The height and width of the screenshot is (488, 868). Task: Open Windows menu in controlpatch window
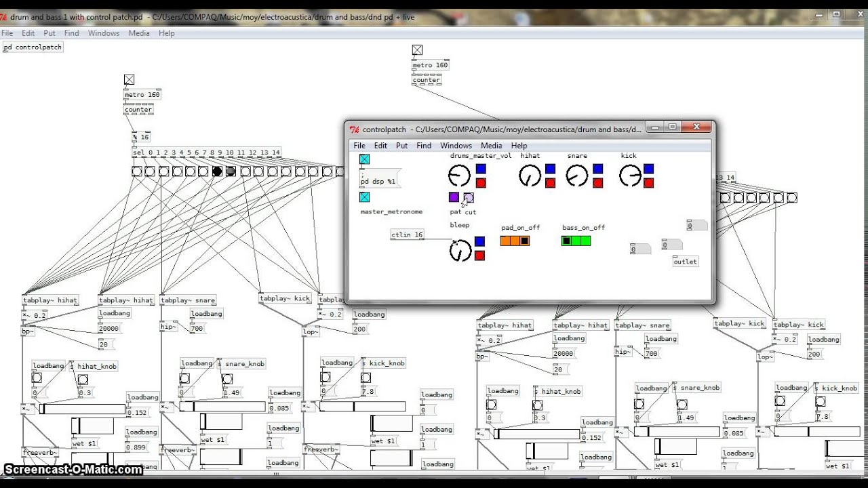click(456, 146)
